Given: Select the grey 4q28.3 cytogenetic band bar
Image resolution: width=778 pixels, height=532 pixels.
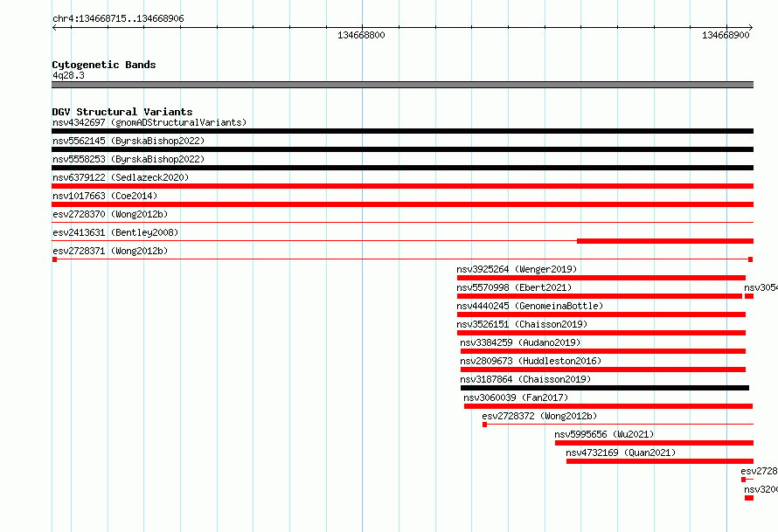Looking at the screenshot, I should tap(402, 85).
